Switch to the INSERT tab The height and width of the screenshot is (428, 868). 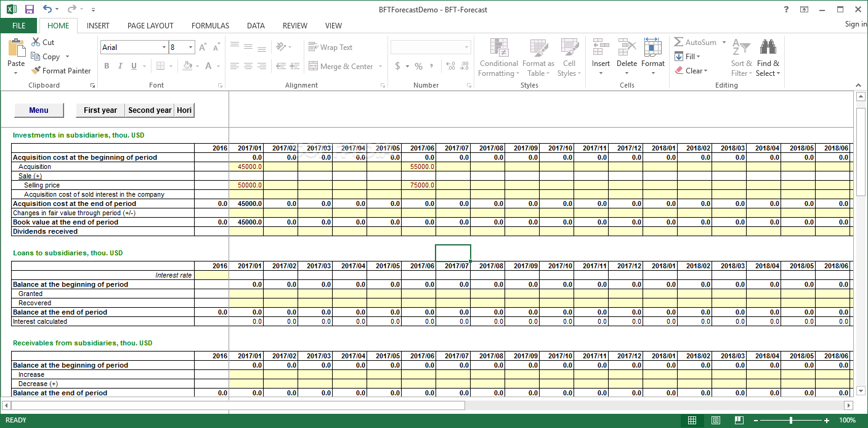click(98, 26)
